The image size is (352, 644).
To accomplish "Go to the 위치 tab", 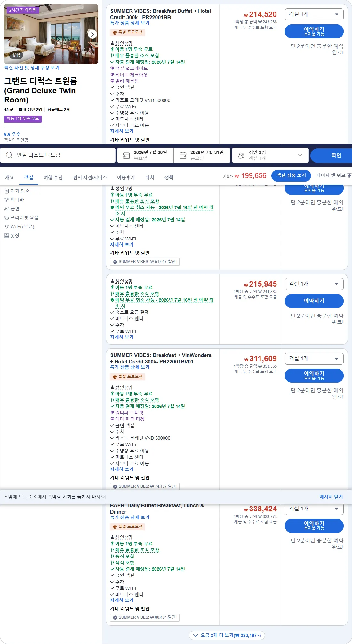I will [x=150, y=177].
